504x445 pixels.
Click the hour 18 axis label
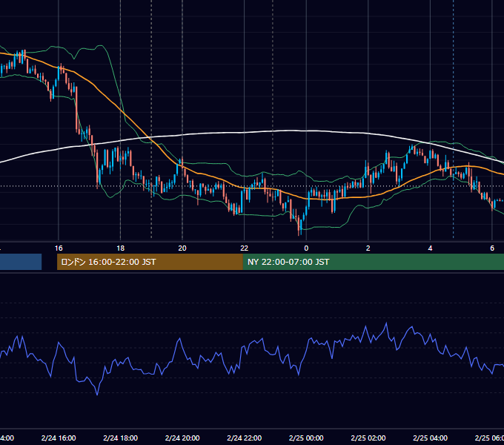click(x=121, y=248)
